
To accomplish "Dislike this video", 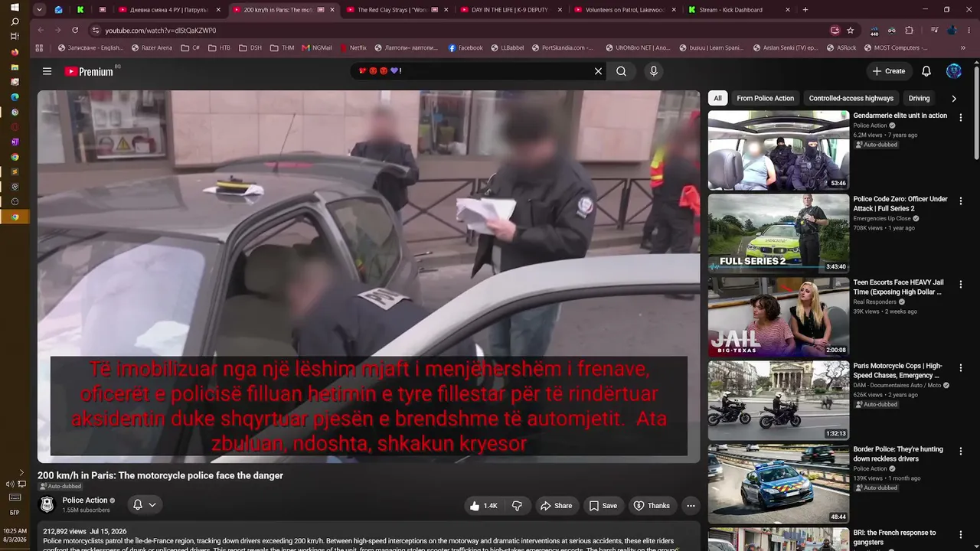I will [518, 506].
